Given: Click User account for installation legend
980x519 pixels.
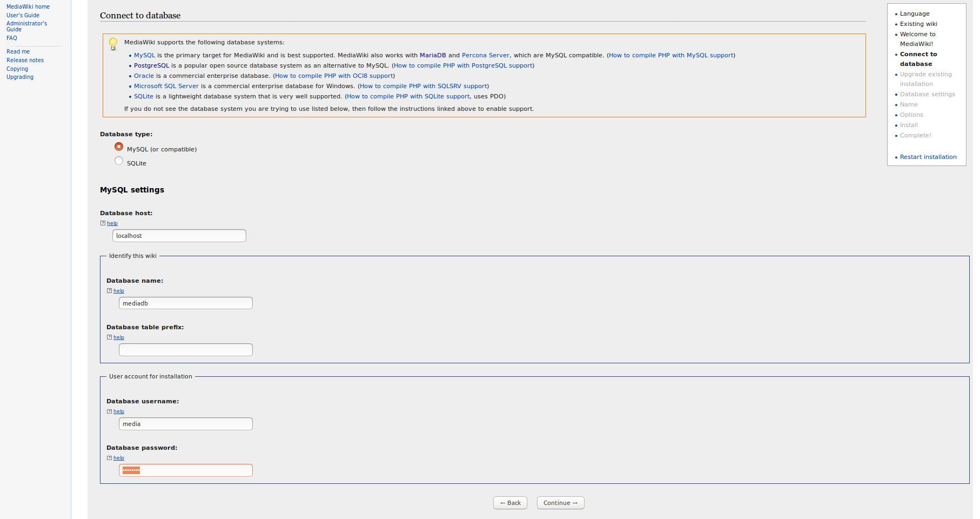Looking at the screenshot, I should tap(151, 376).
